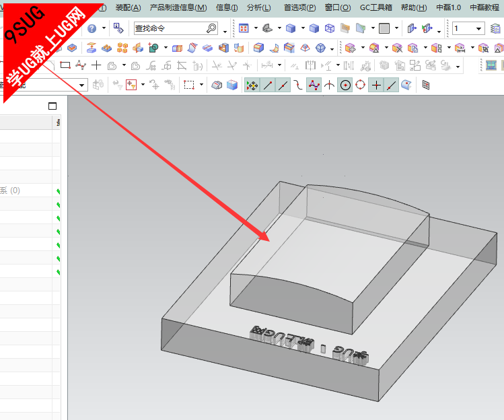This screenshot has width=504, height=420.
Task: Click the navigator panel maximize square button
Action: pyautogui.click(x=52, y=106)
